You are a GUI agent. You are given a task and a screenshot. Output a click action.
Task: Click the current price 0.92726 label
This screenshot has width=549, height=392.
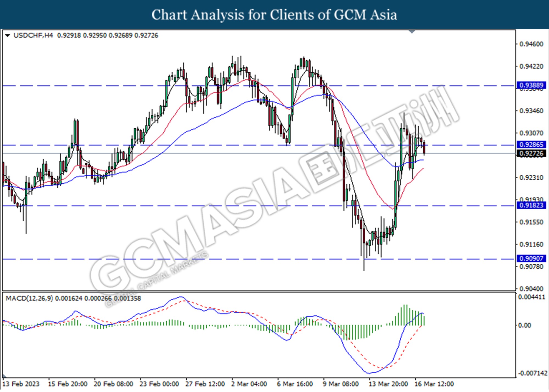(x=531, y=153)
